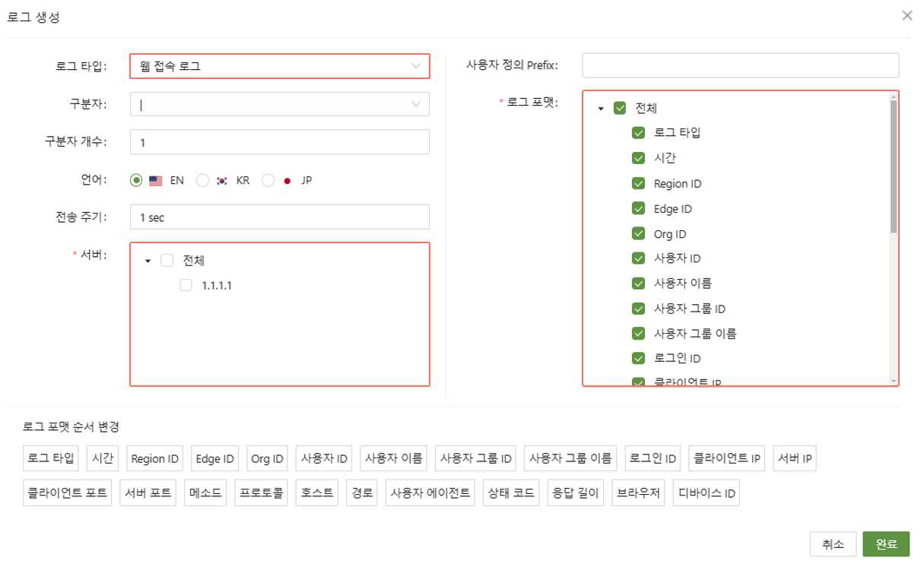
Task: Collapse the 서버 tree 전체 node
Action: [x=148, y=261]
